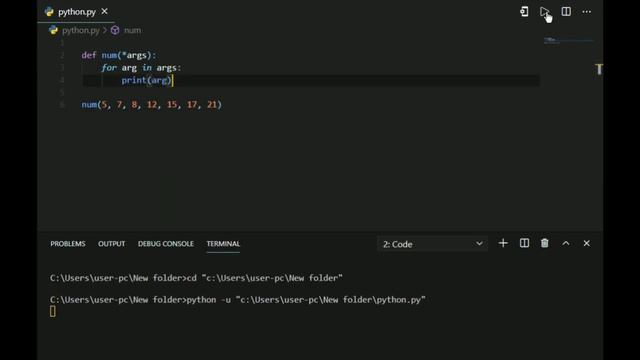The height and width of the screenshot is (360, 640).
Task: Open the '2: Code' terminal dropdown
Action: pos(432,244)
